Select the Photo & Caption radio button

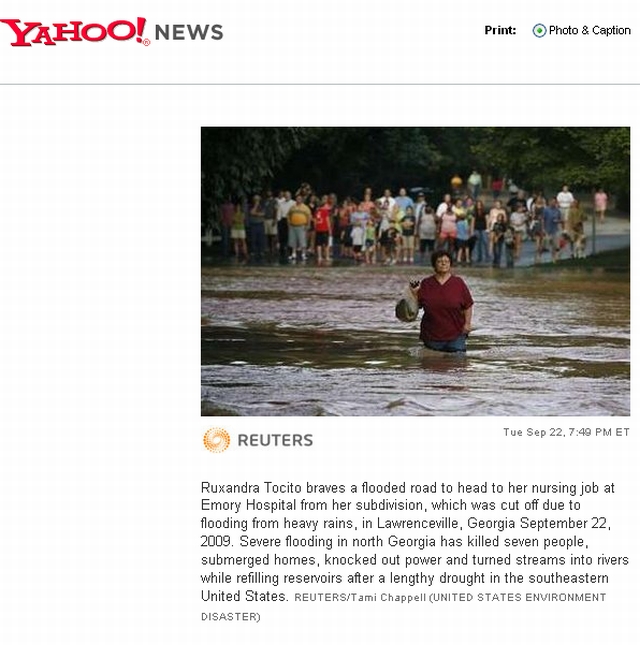539,30
